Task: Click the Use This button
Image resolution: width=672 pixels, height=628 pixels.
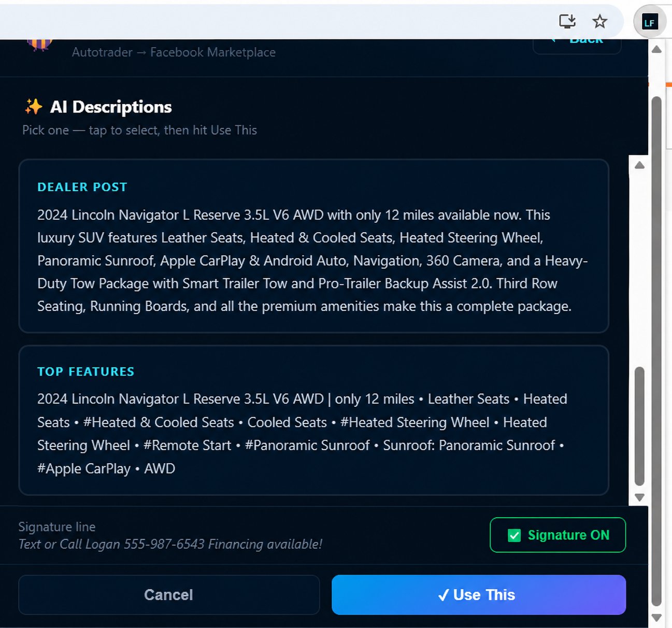Action: 479,595
